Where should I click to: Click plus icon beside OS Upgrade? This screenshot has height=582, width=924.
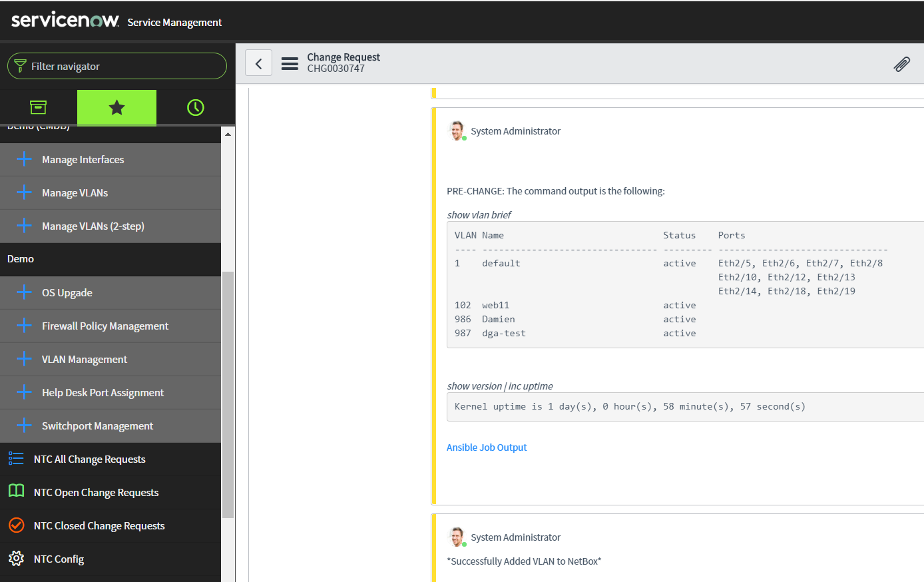[x=24, y=292]
